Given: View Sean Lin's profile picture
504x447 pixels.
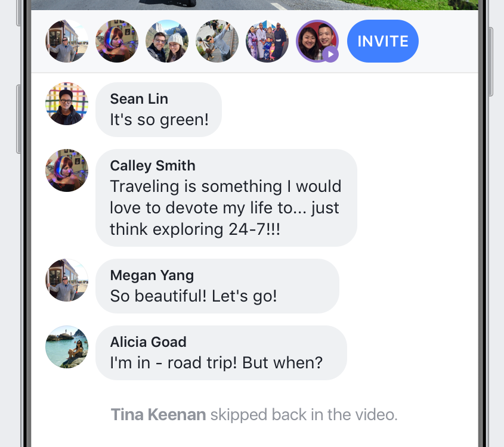Looking at the screenshot, I should click(67, 104).
